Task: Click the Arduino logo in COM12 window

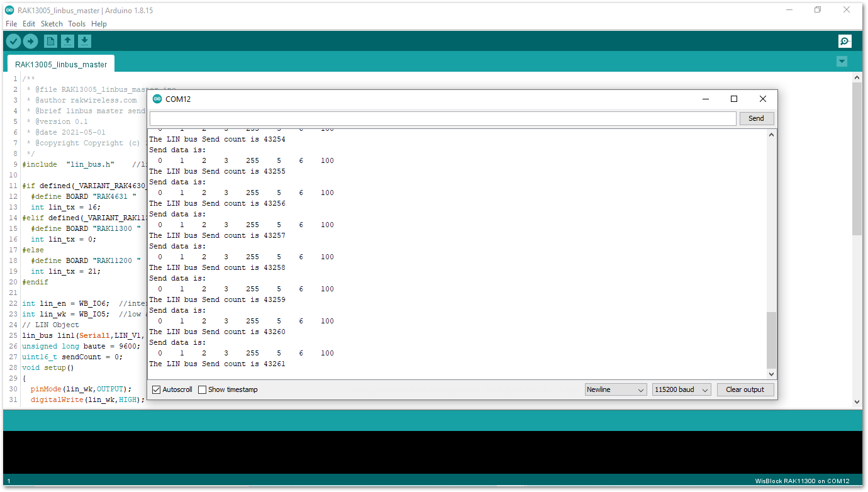Action: pos(157,99)
